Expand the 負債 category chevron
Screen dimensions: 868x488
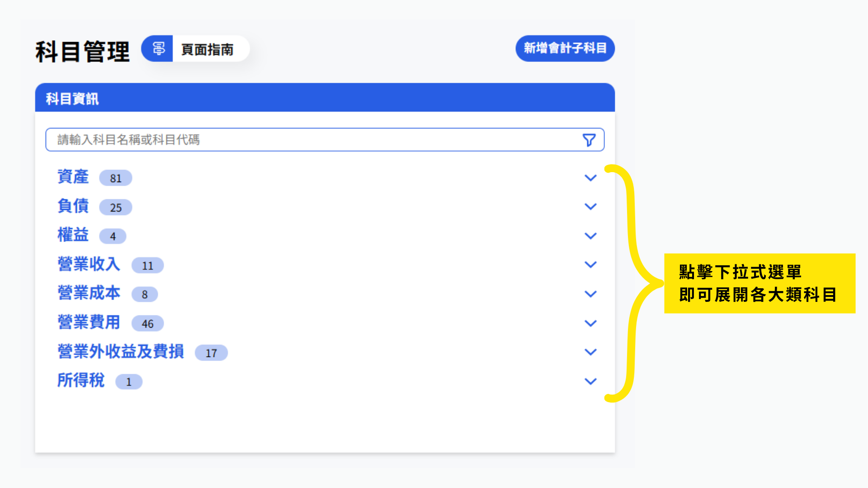[x=590, y=206]
